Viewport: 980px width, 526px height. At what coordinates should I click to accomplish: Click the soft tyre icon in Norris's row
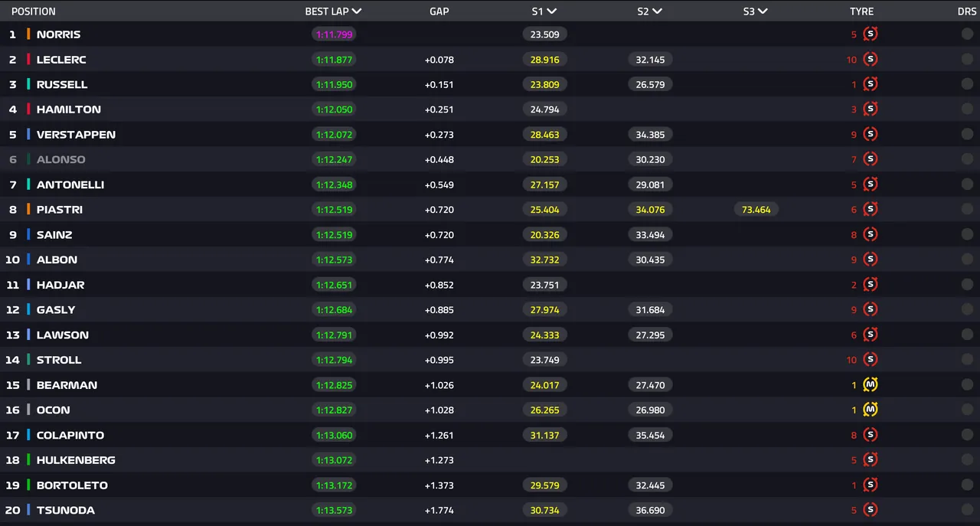[870, 34]
